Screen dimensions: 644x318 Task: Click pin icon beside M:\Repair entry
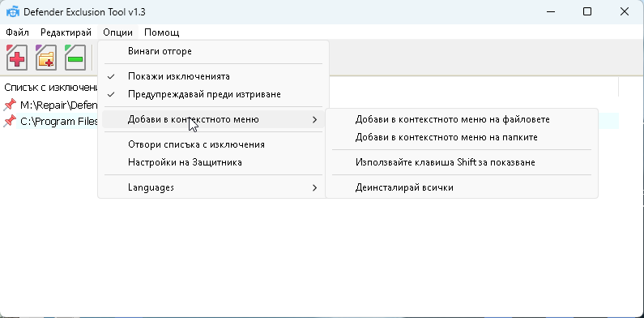[10, 105]
